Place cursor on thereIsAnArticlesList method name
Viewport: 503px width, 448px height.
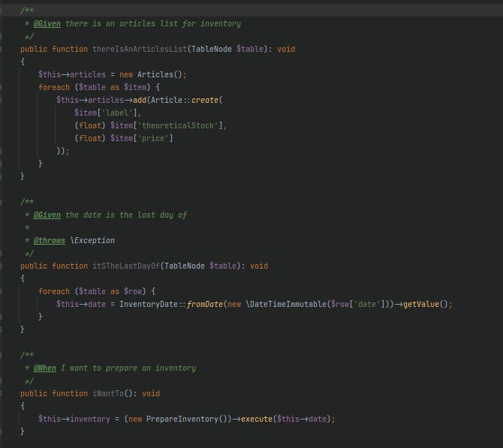pos(140,49)
